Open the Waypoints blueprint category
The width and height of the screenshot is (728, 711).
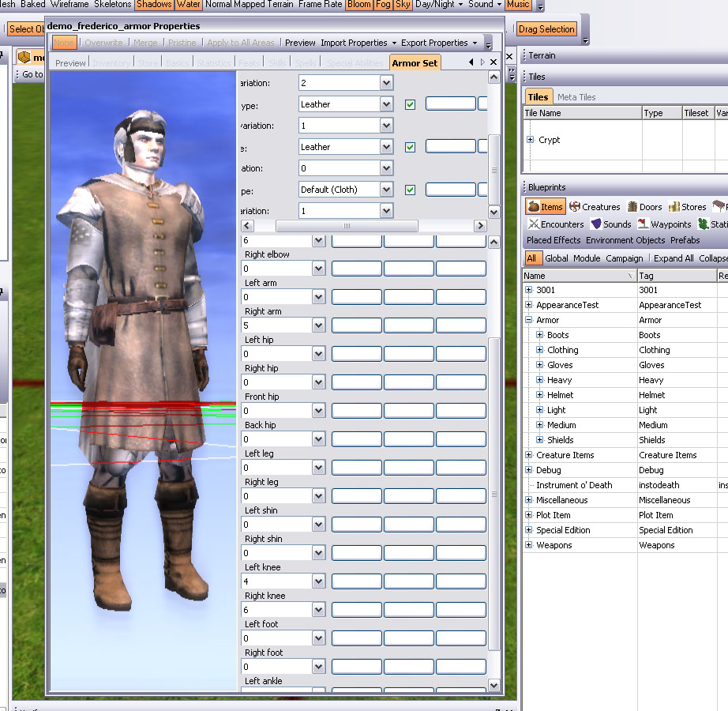click(x=664, y=224)
